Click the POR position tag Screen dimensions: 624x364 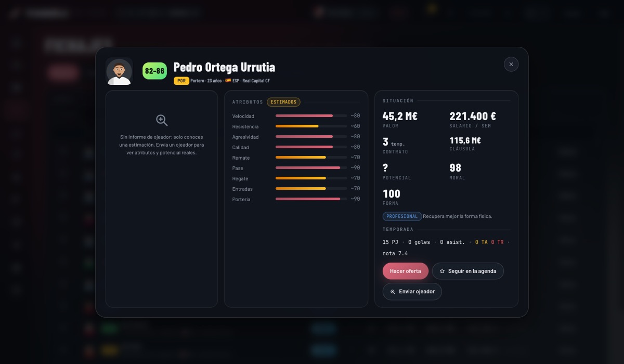point(181,81)
